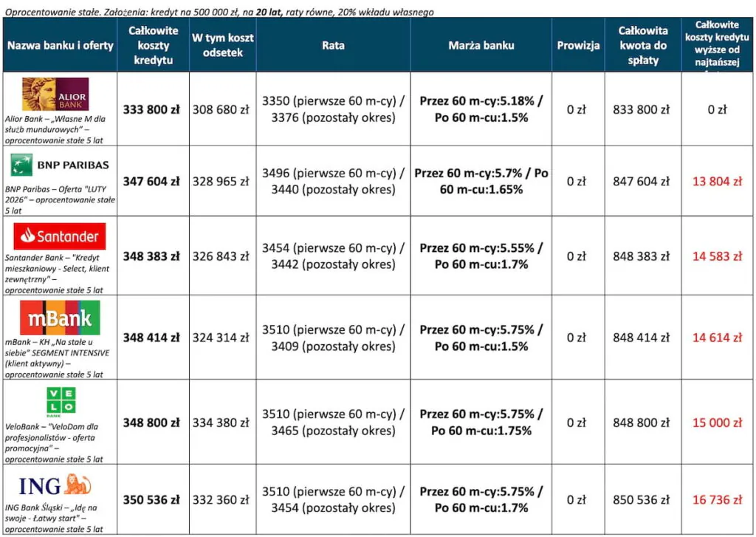Select the 'Nazwa banku i oferty' column header
The image size is (756, 537).
pyautogui.click(x=60, y=45)
